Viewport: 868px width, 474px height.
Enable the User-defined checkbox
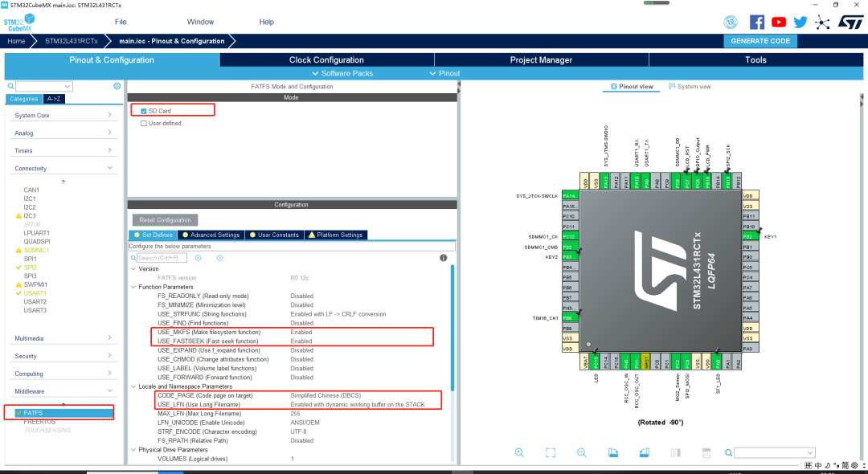click(x=144, y=124)
